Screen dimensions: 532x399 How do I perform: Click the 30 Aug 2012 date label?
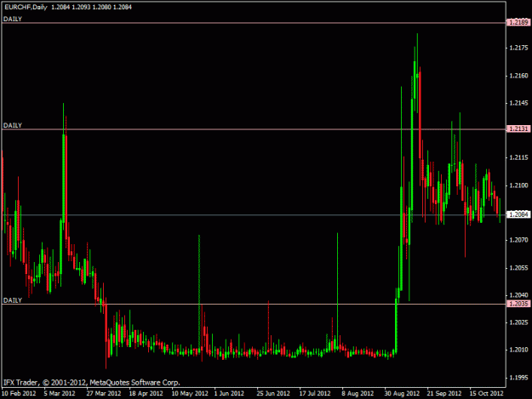pos(402,393)
